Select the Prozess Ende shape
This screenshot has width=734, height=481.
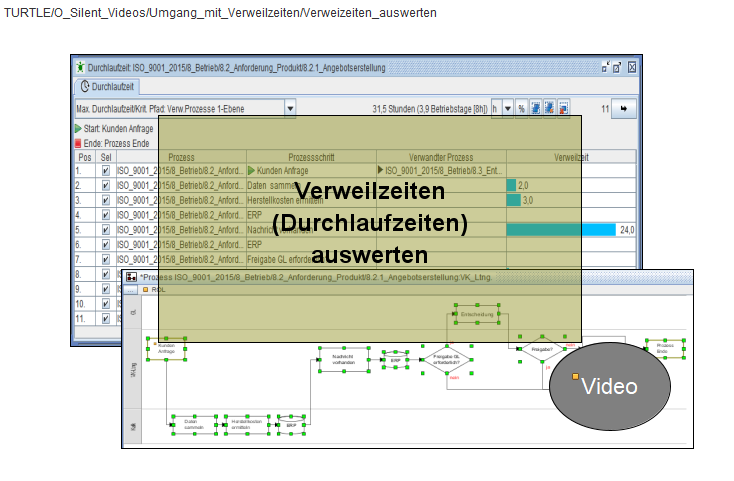665,349
